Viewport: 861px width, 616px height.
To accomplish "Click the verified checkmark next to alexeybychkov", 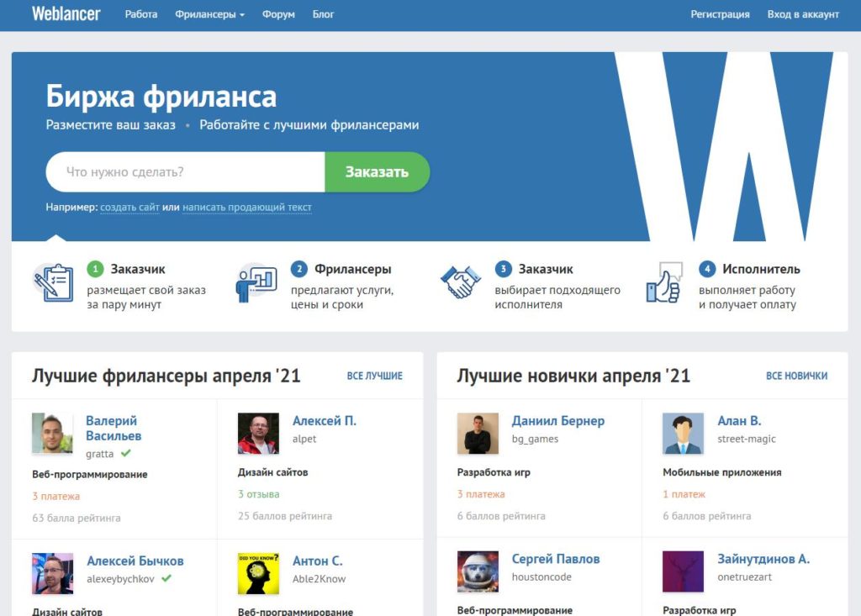I will tap(166, 578).
